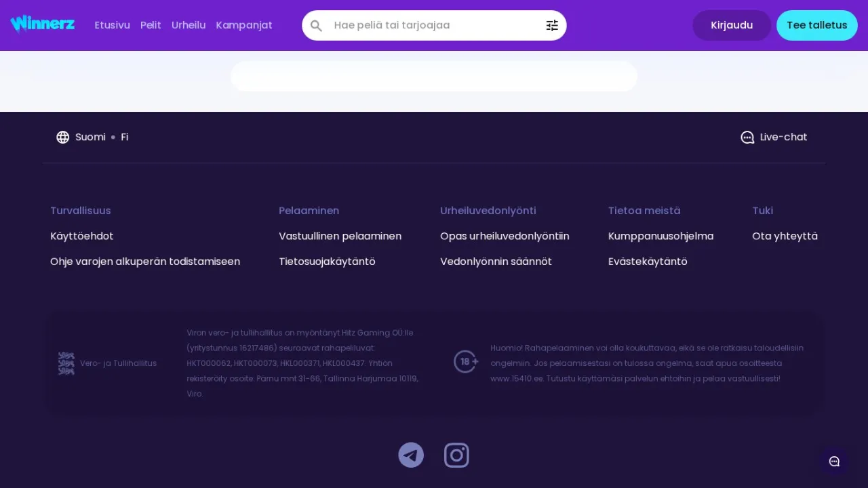This screenshot has width=868, height=488.
Task: Open Opas urheiluvedonlyöntiin link
Action: 505,236
